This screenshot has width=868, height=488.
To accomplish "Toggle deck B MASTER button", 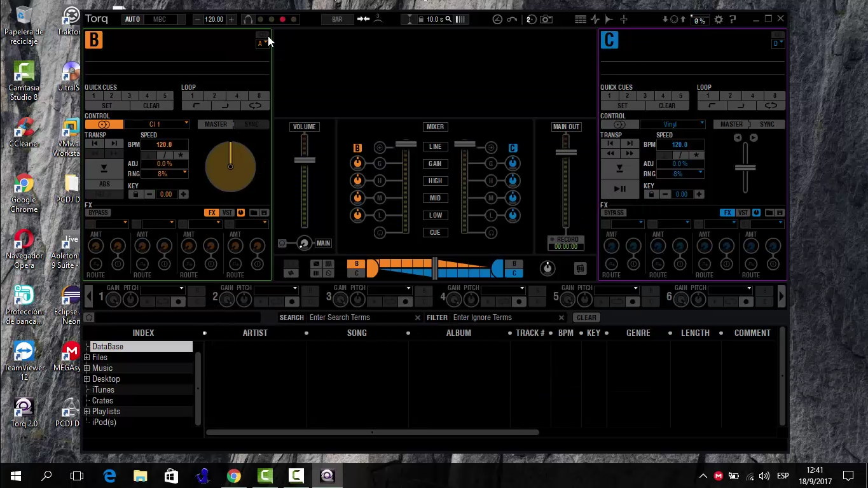I will point(216,124).
